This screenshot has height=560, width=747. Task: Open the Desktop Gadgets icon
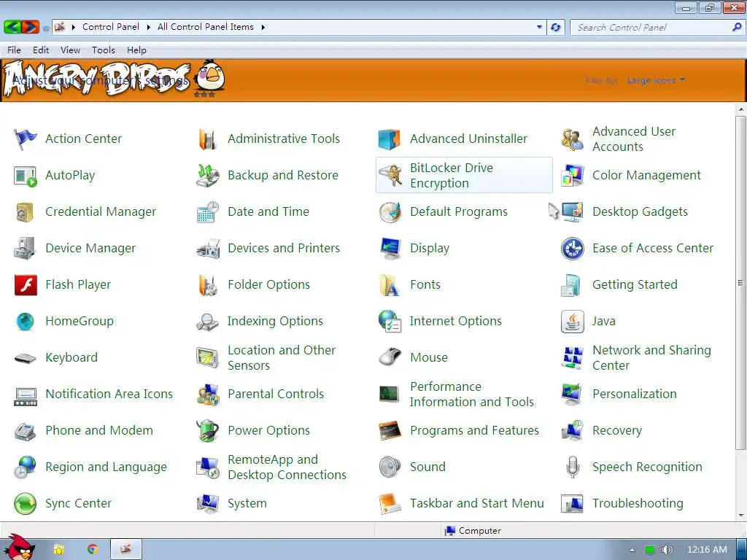572,212
